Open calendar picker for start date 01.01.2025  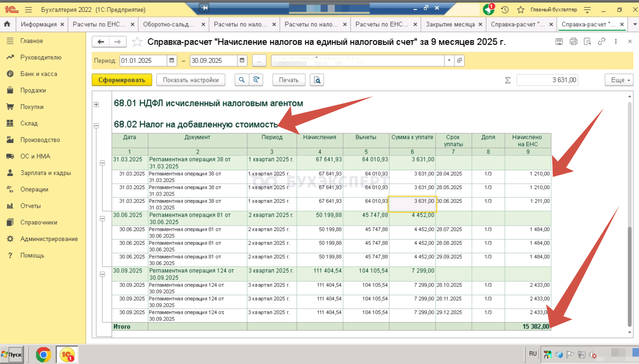pyautogui.click(x=172, y=61)
